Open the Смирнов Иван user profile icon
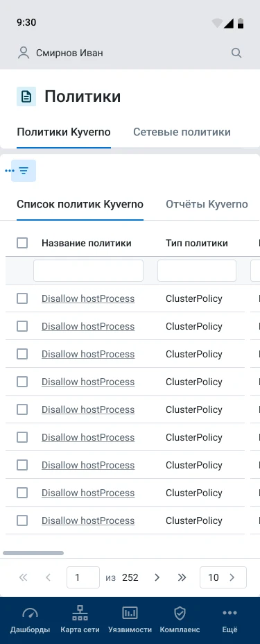 (24, 53)
